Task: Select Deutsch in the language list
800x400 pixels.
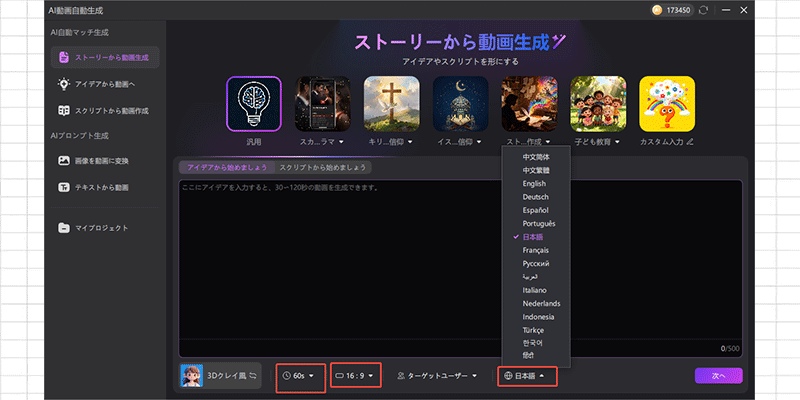Action: coord(536,197)
